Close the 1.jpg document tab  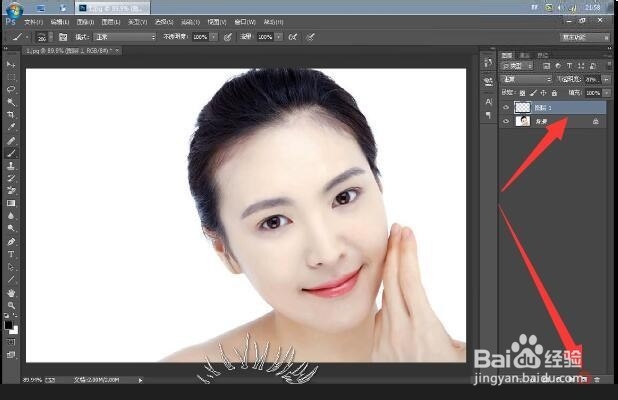point(117,50)
